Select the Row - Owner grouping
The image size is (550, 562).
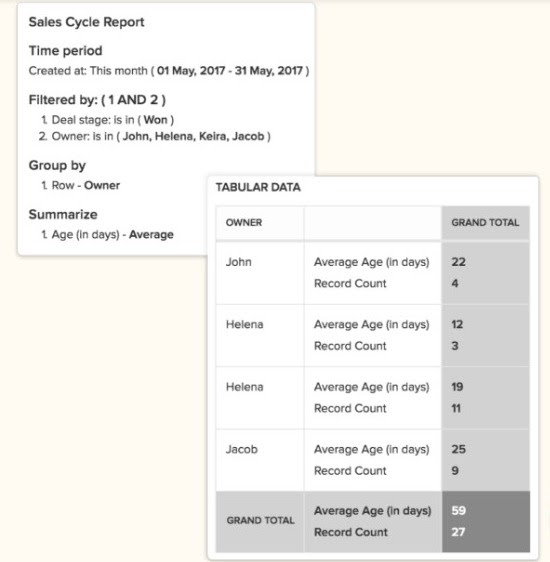click(x=81, y=185)
